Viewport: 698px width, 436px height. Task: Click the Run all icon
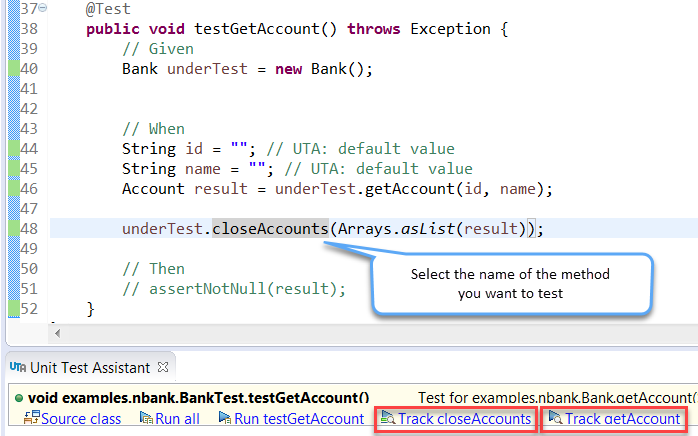pyautogui.click(x=146, y=418)
